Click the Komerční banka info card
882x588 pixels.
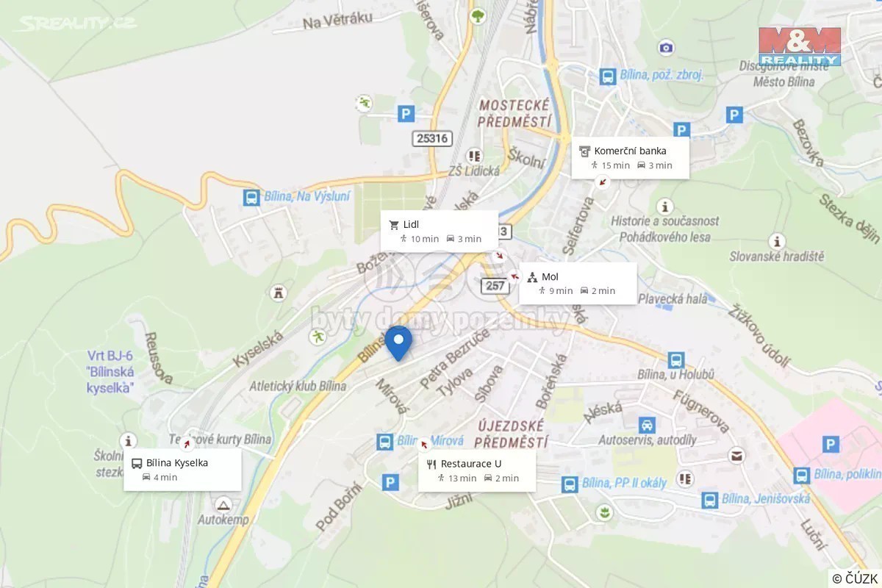click(631, 158)
